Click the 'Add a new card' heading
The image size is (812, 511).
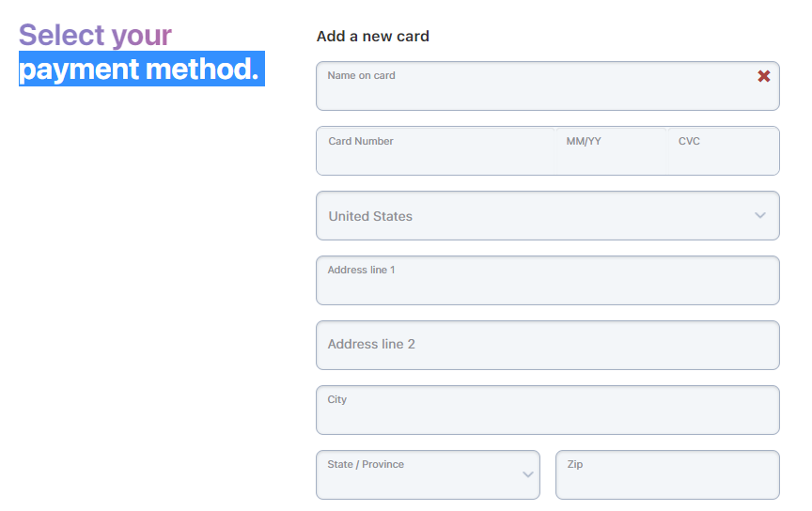pyautogui.click(x=373, y=37)
